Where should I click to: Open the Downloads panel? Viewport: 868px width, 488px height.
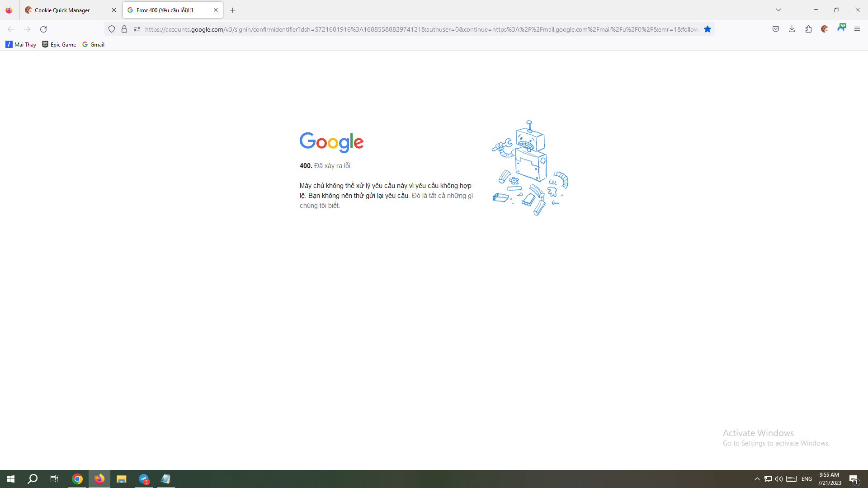coord(792,29)
